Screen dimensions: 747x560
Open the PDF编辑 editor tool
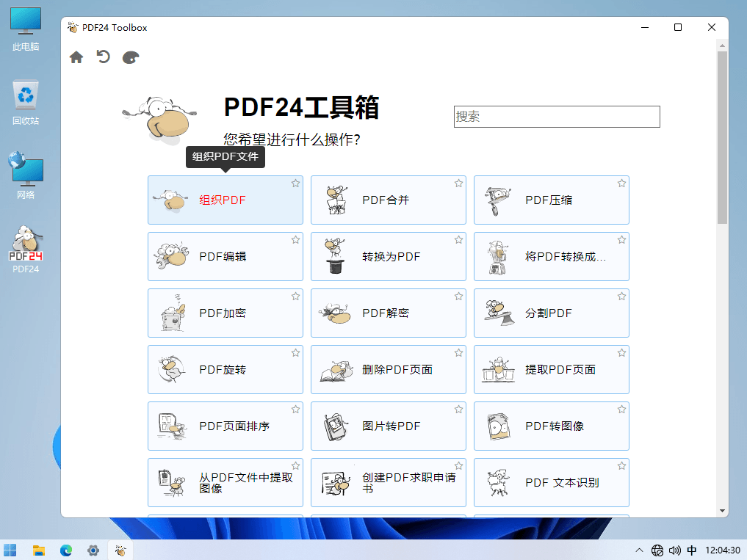pos(225,256)
